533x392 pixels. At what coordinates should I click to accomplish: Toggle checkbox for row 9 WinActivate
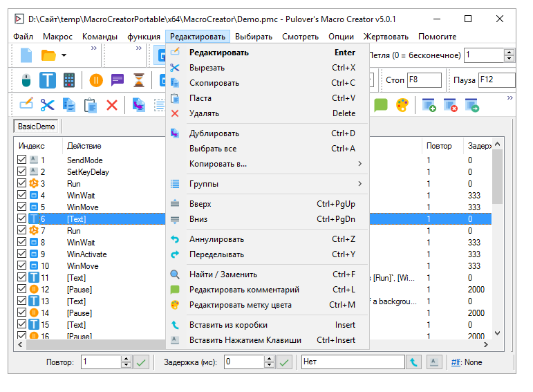[21, 254]
